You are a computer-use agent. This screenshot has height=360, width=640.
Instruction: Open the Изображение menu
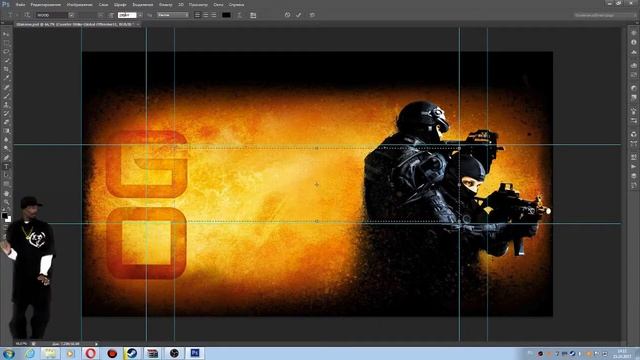[x=79, y=4]
